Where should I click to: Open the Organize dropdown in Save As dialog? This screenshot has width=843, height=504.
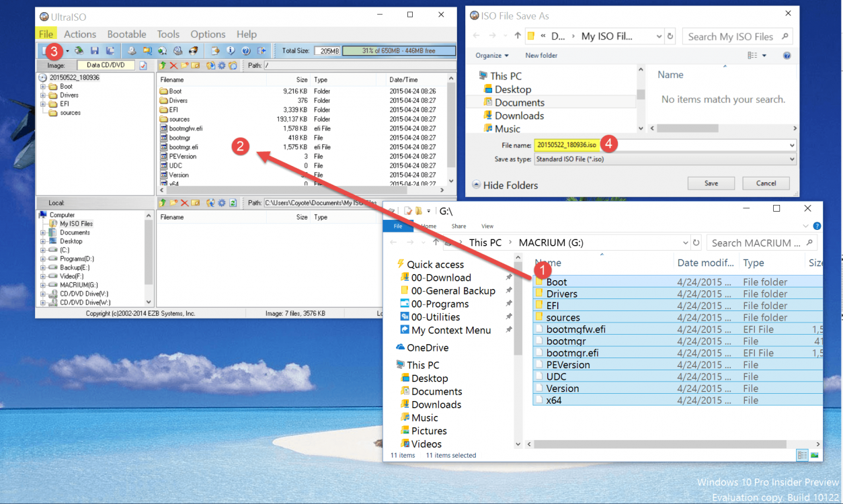point(492,55)
